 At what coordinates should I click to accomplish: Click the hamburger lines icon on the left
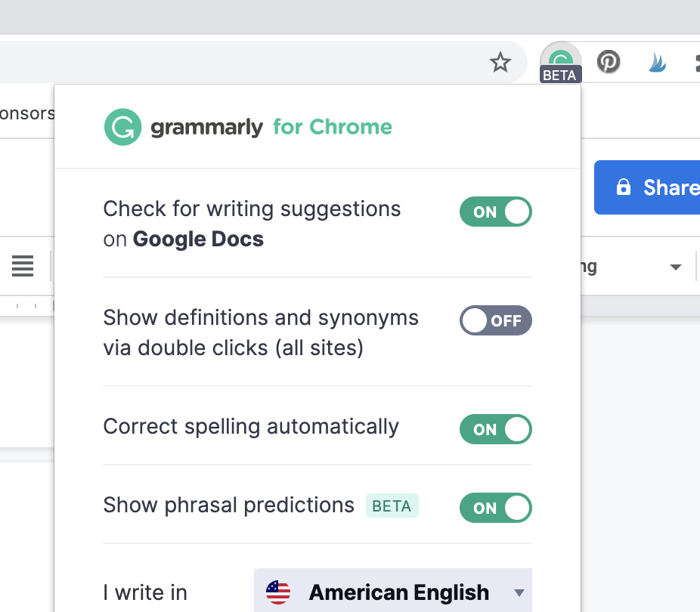22,266
